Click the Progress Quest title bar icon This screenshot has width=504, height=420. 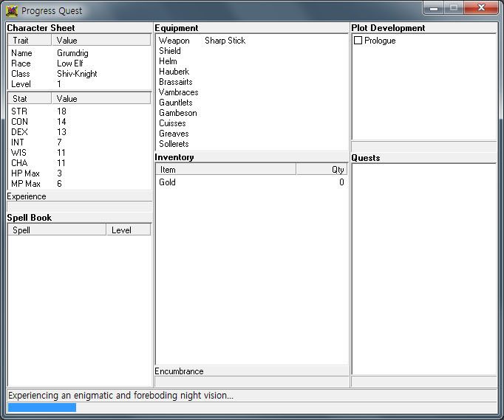(x=12, y=10)
